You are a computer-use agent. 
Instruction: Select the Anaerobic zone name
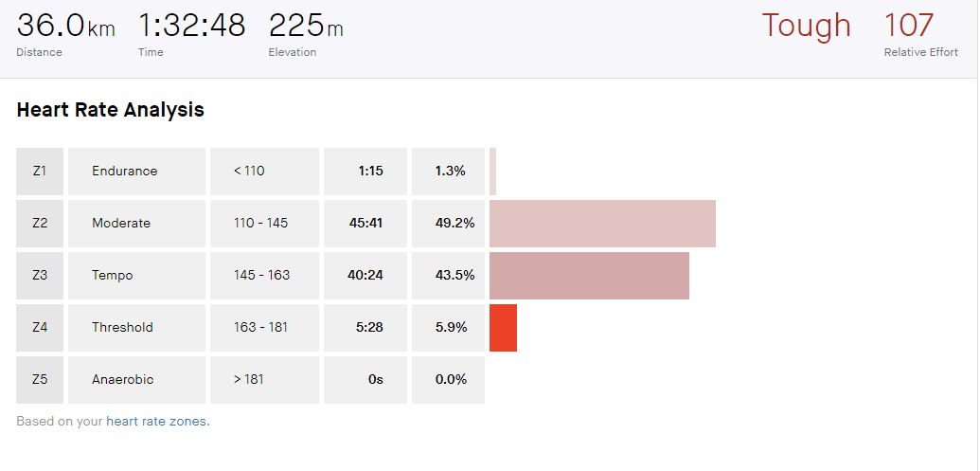coord(123,380)
